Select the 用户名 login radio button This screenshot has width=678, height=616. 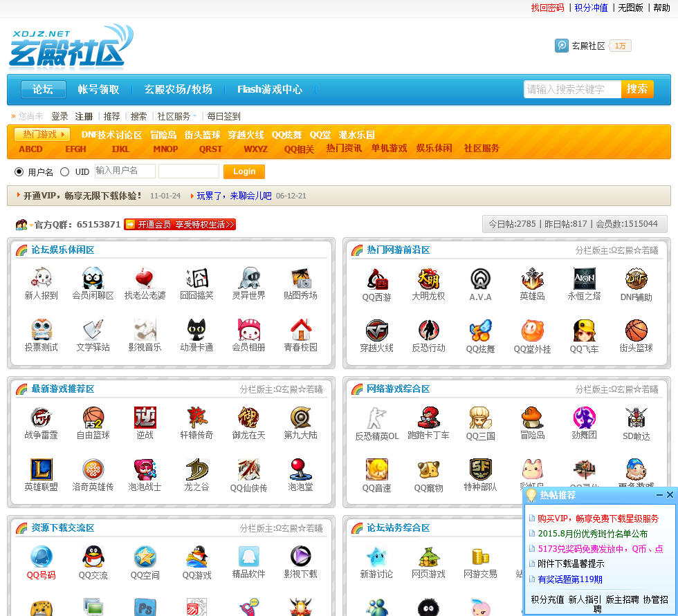click(19, 172)
